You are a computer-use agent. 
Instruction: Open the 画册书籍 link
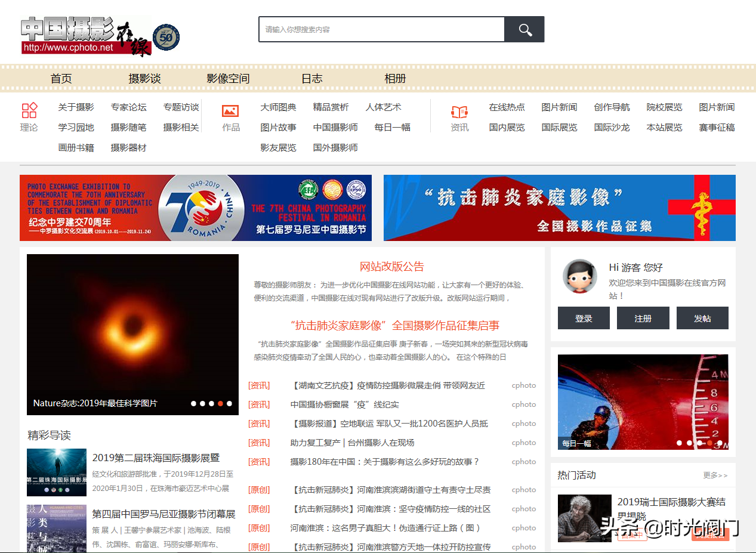pyautogui.click(x=76, y=148)
